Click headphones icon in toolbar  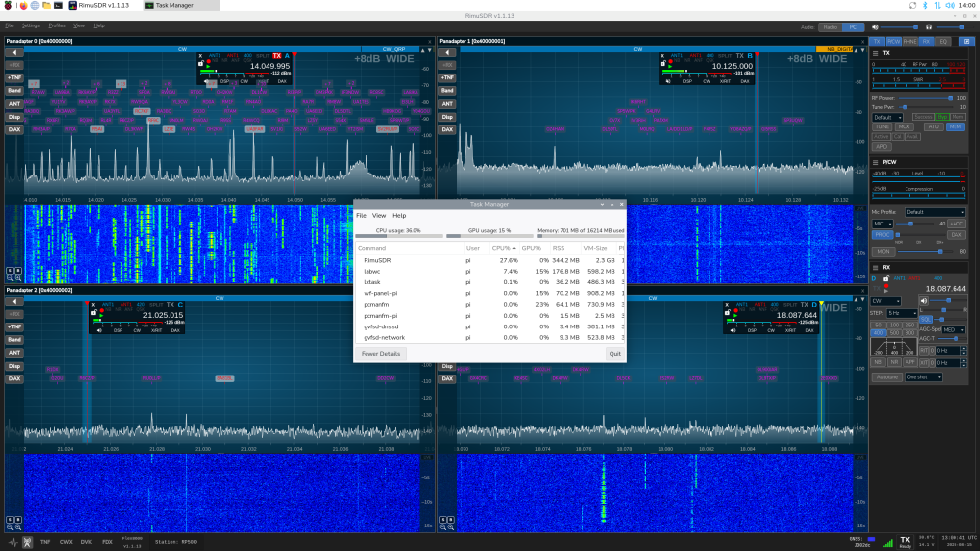[929, 27]
